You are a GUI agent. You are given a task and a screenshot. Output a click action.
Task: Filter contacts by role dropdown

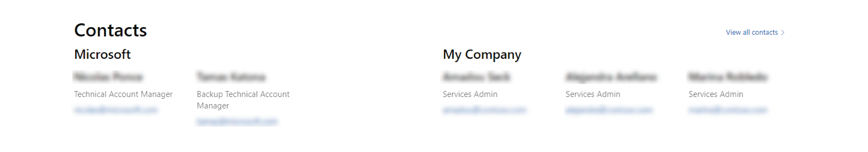[x=752, y=32]
